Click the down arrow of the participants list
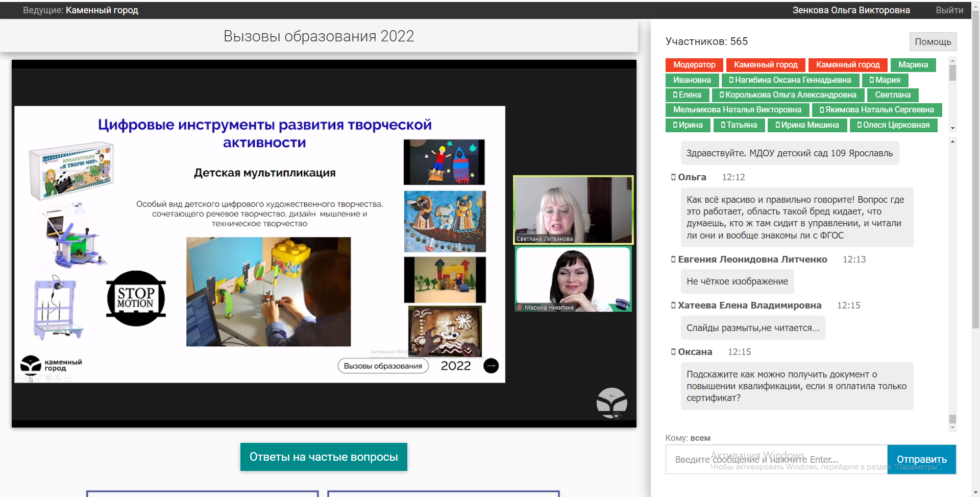Viewport: 980px width, 497px height. [x=952, y=128]
